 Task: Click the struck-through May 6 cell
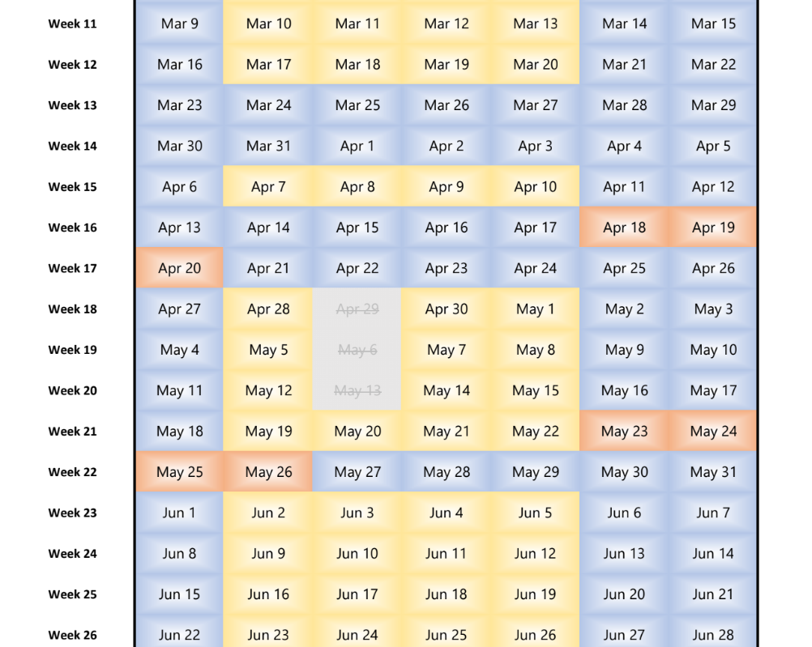pyautogui.click(x=357, y=350)
